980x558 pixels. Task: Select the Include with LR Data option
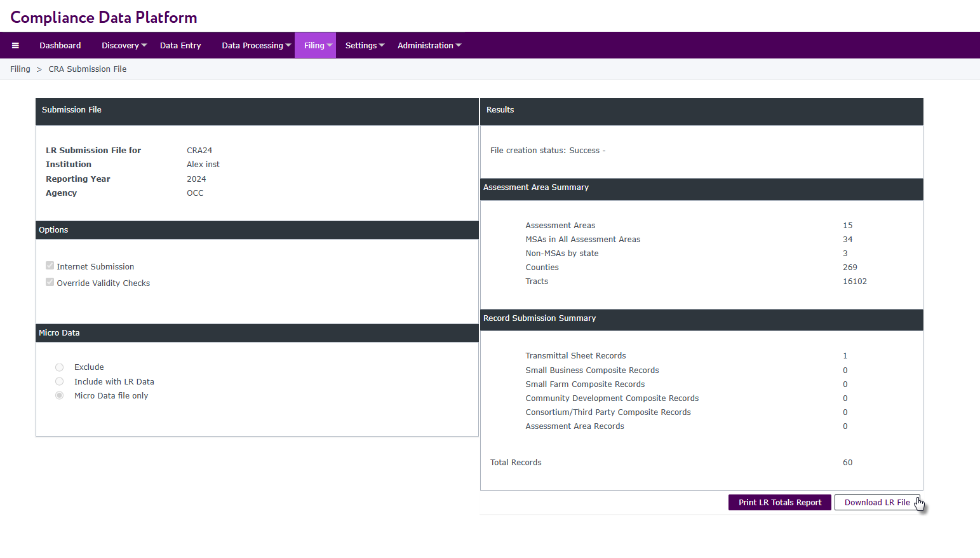(x=59, y=381)
